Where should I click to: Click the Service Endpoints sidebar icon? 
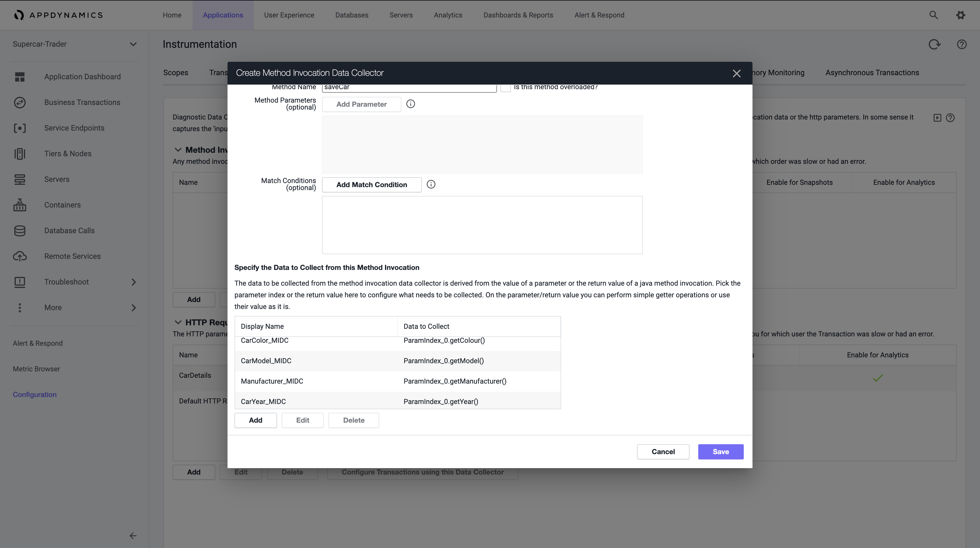[20, 128]
